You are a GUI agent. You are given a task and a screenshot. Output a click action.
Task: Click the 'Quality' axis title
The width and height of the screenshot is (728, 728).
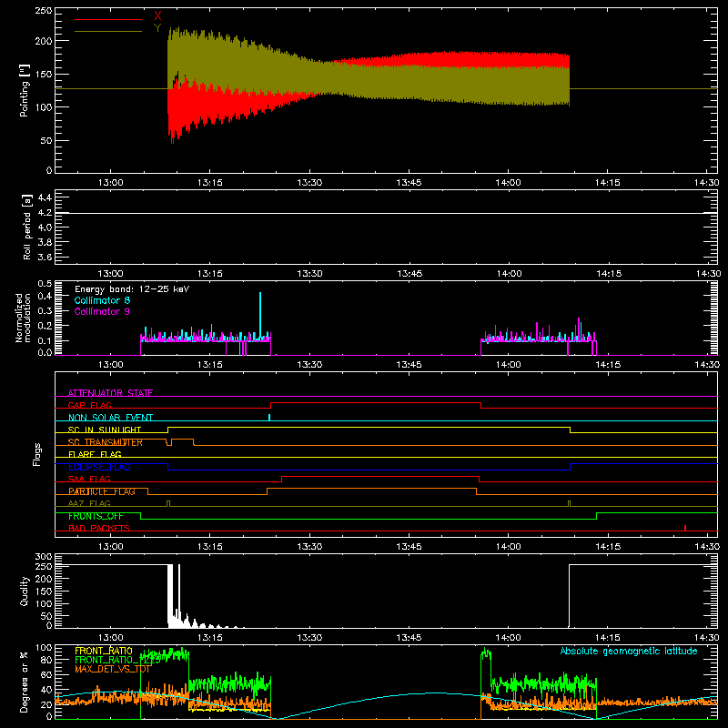tap(25, 591)
